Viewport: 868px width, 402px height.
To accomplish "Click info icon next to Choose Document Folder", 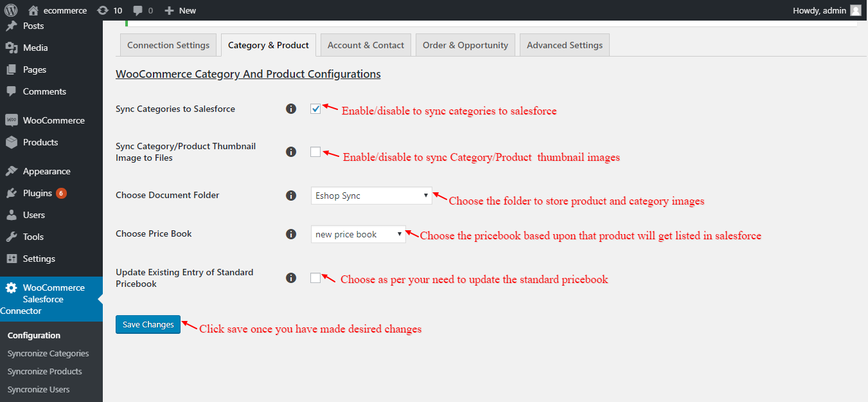I will pos(291,195).
